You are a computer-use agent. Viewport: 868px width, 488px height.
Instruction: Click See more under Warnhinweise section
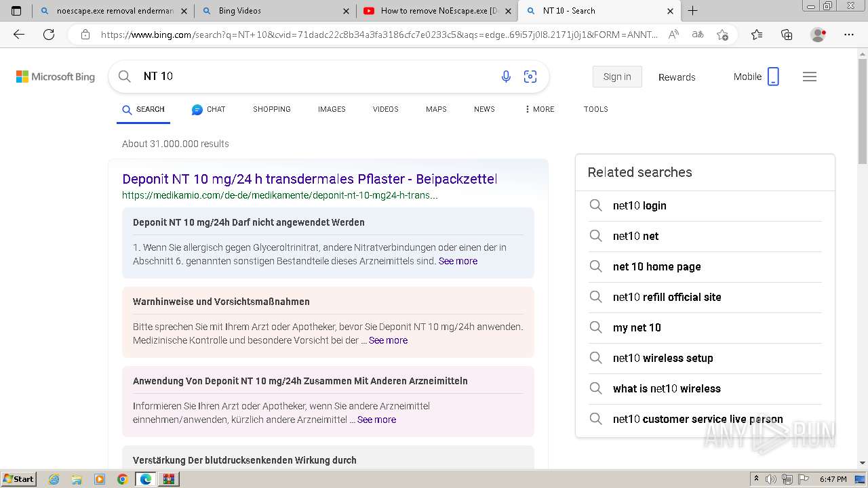pos(388,340)
